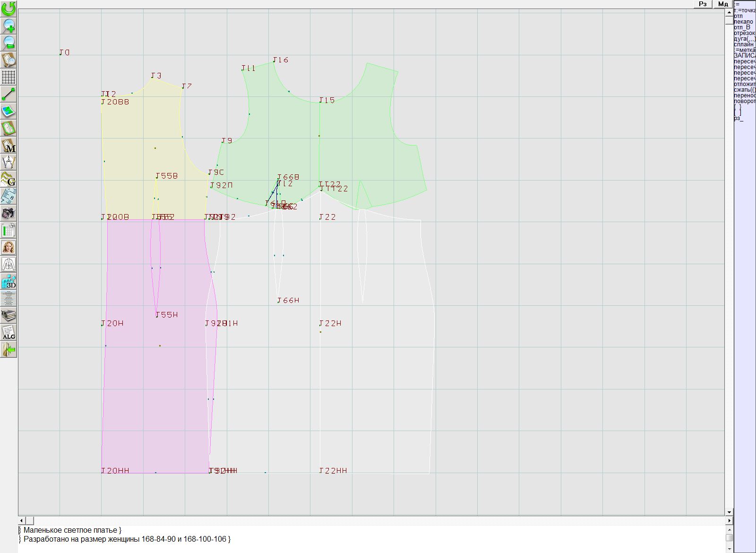The height and width of the screenshot is (553, 756).
Task: Select the line segment drawing tool
Action: pyautogui.click(x=9, y=94)
